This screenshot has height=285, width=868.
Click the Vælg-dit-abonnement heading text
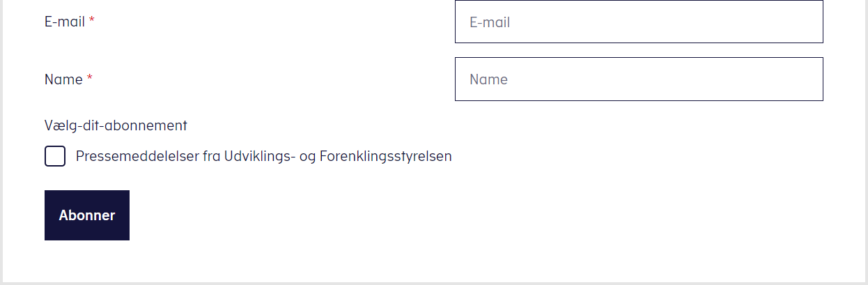116,125
